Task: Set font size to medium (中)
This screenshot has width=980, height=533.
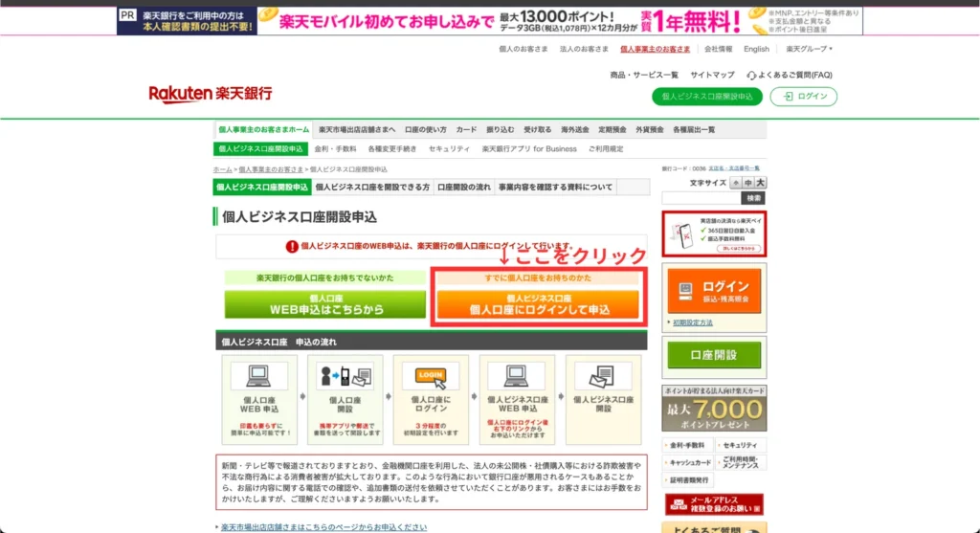Action: 748,183
